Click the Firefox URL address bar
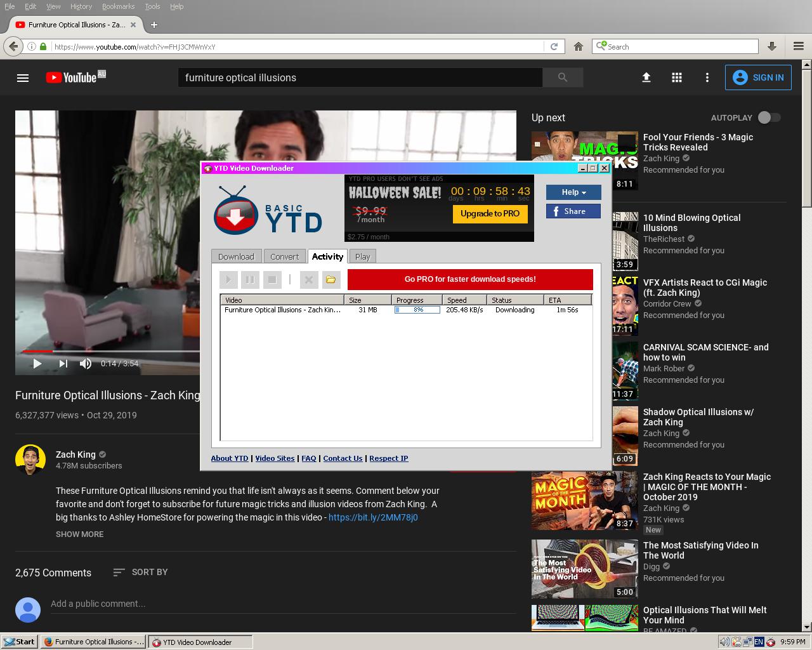The image size is (812, 650). (x=297, y=46)
